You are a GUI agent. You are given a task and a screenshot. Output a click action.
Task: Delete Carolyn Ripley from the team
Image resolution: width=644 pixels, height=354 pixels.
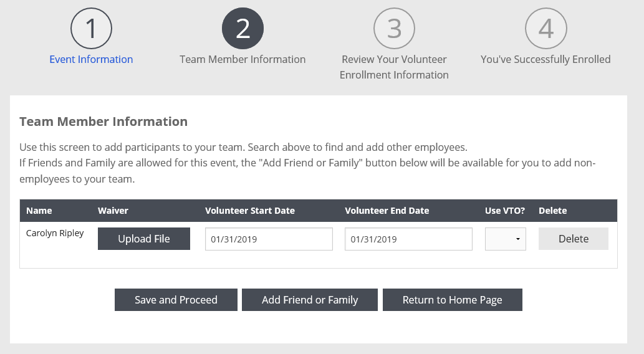tap(574, 239)
